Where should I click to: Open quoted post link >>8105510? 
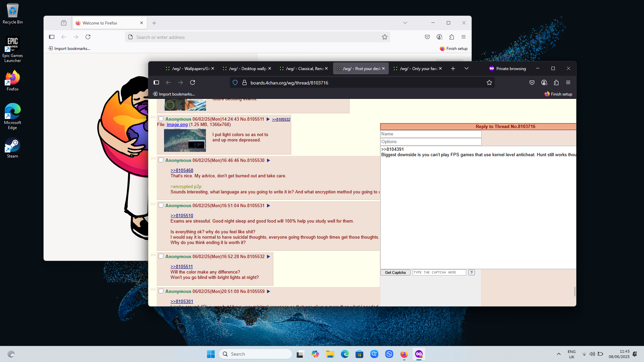pyautogui.click(x=181, y=216)
